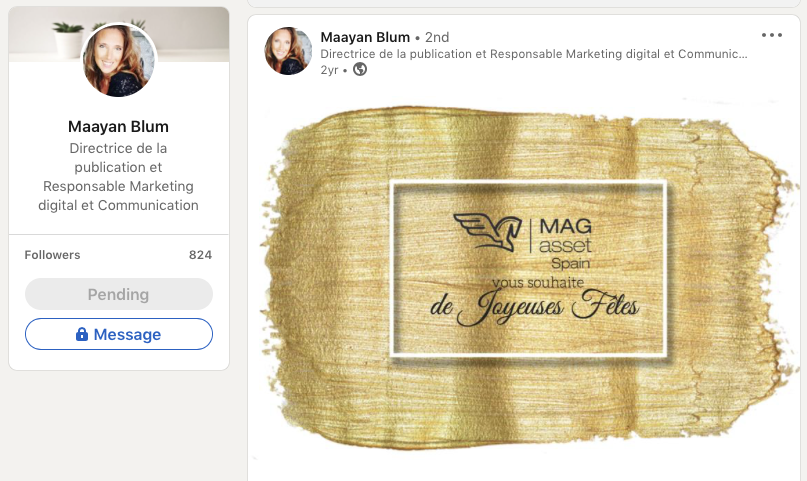Click the Pending connection button

[119, 294]
